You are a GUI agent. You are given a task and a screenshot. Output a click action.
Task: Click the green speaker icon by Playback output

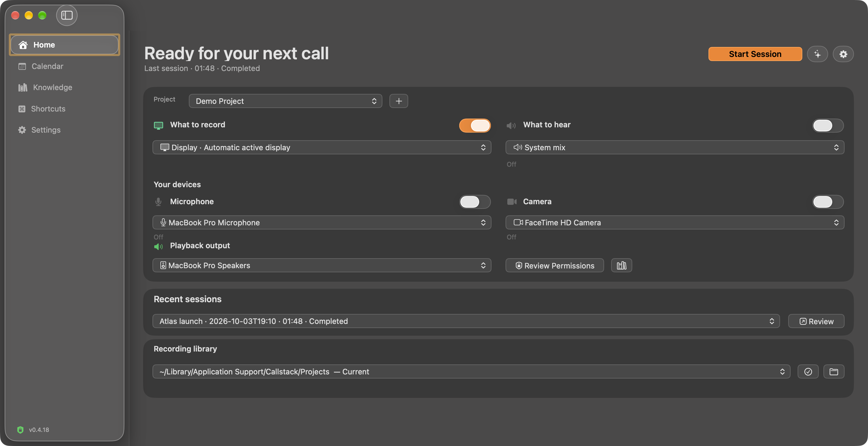[x=158, y=246]
